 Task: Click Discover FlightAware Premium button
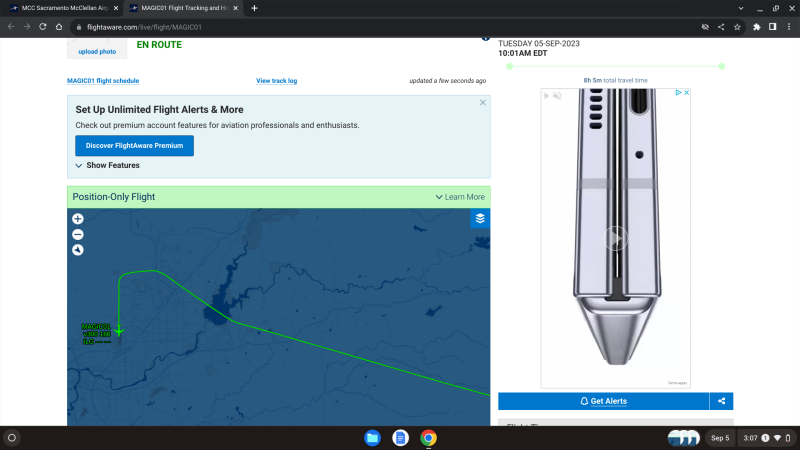(134, 145)
